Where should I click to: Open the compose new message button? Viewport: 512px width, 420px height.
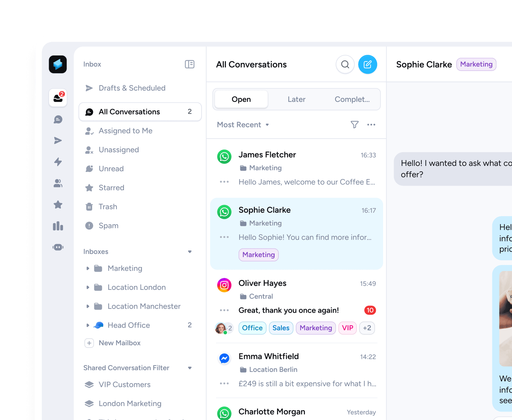[x=367, y=64]
